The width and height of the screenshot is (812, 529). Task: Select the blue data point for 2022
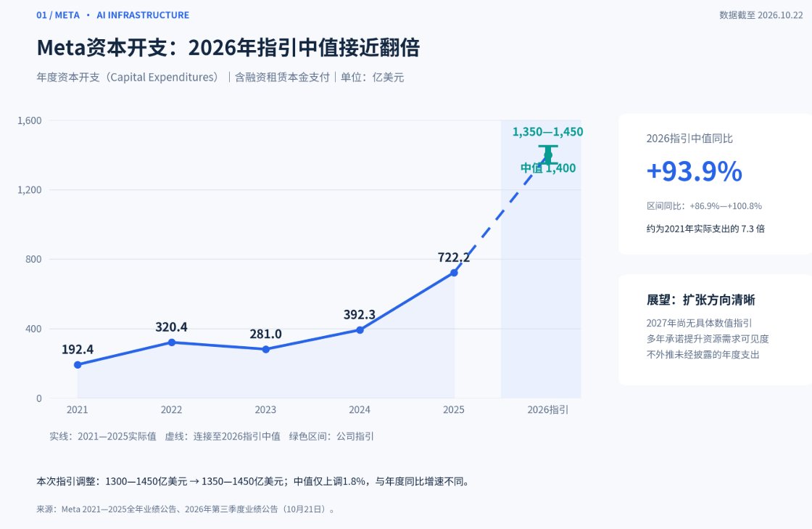pyautogui.click(x=171, y=343)
